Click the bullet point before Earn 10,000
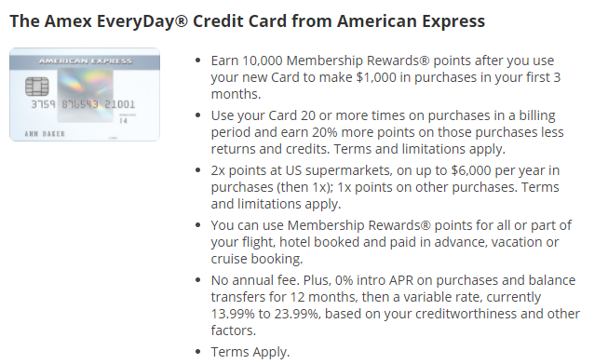Screen dimensions: 608x364 click(198, 61)
